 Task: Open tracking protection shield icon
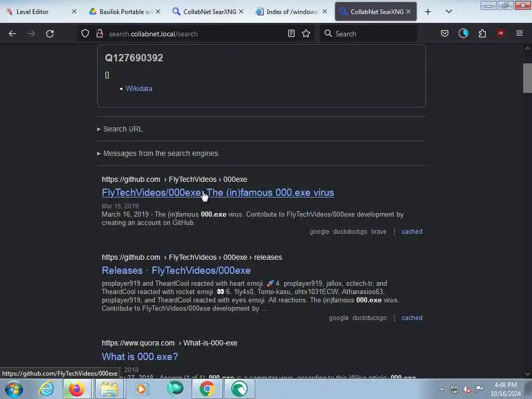point(85,34)
